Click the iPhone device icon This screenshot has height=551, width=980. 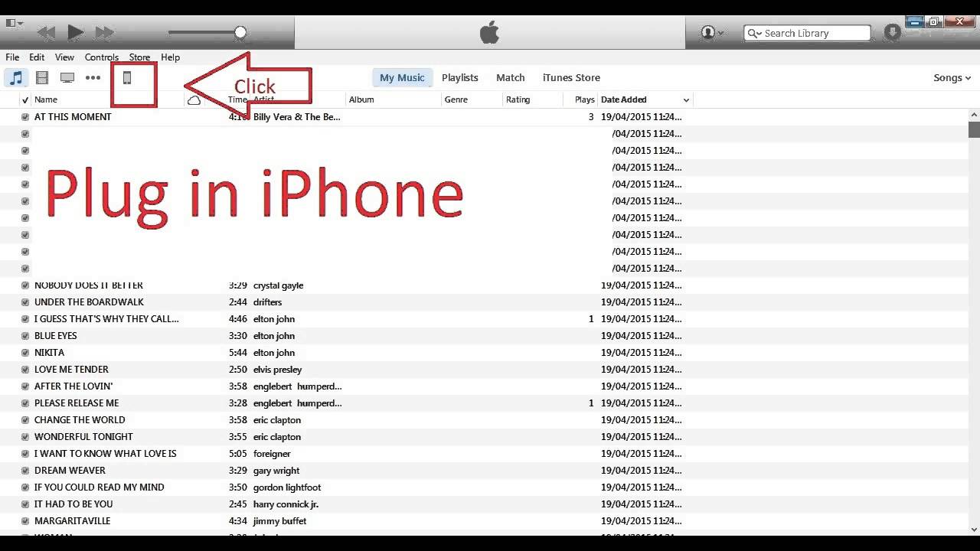pos(127,77)
